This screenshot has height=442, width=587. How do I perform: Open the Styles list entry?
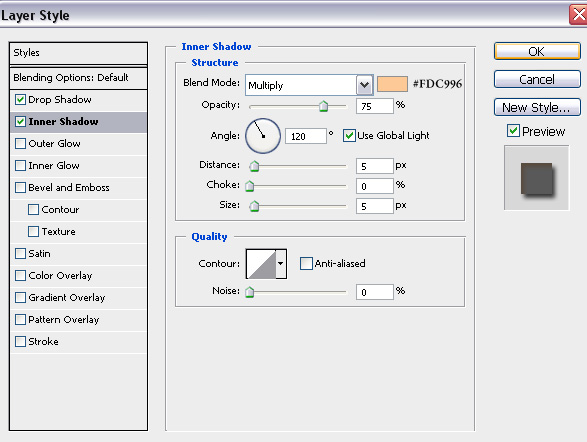click(78, 53)
